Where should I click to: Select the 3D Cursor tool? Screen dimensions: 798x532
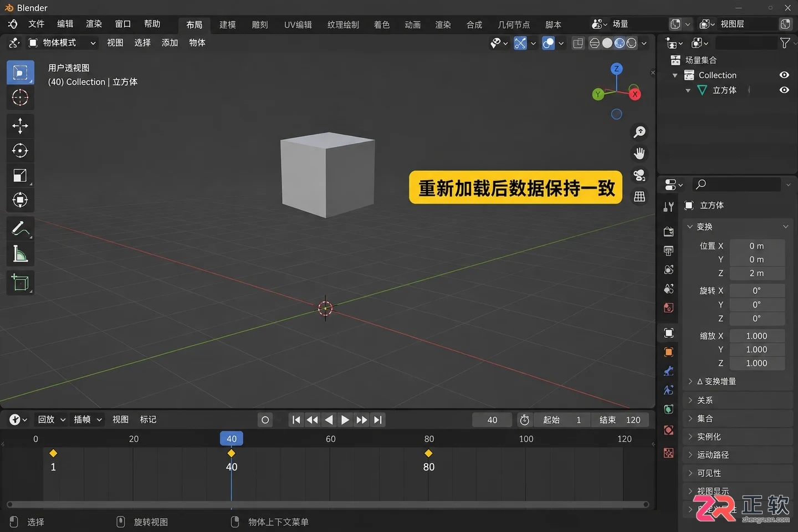21,98
